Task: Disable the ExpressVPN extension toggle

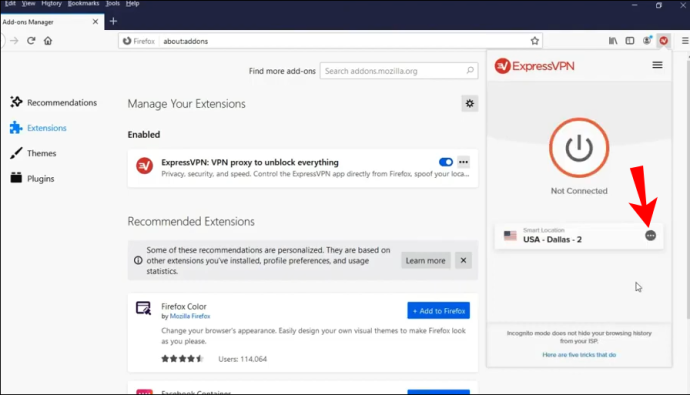Action: pos(446,162)
